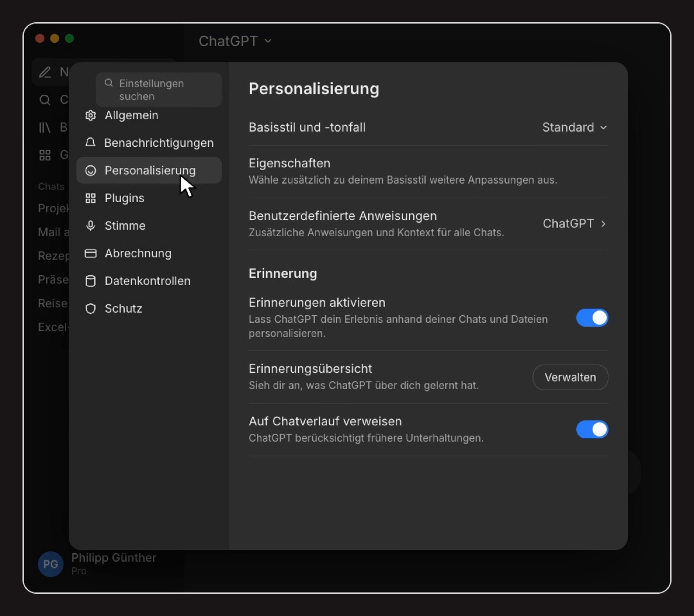This screenshot has height=616, width=694.
Task: Open Allgemein via its gear icon
Action: (91, 115)
